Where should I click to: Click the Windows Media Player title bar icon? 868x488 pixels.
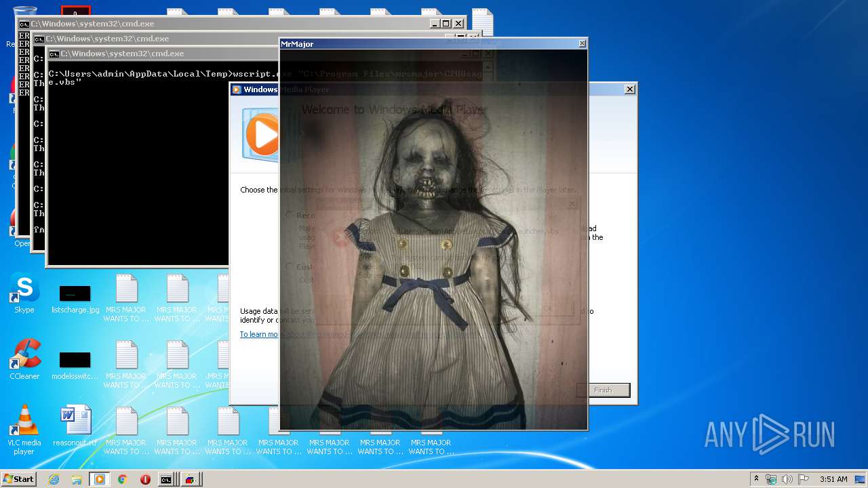pos(237,89)
